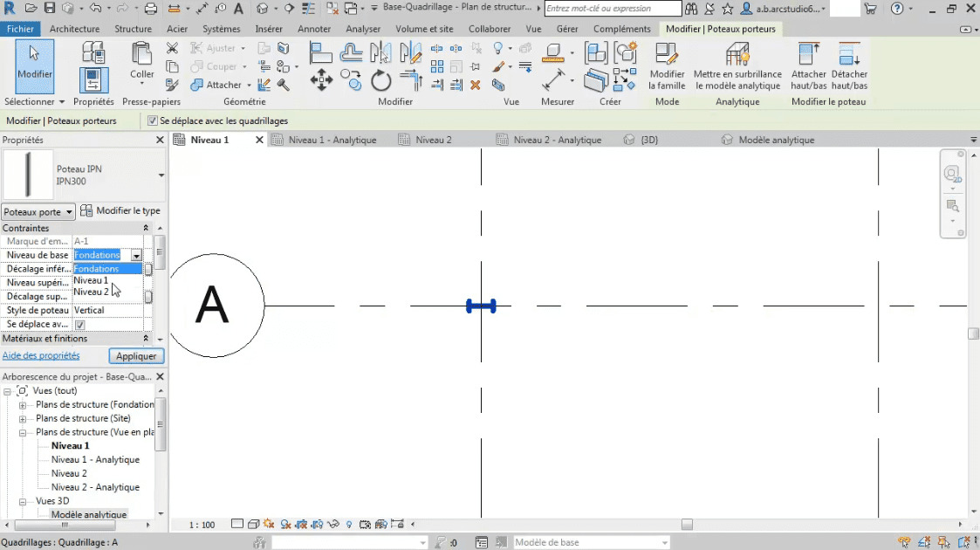Toggle the 'Se déplace av...' property checkbox

coord(80,325)
